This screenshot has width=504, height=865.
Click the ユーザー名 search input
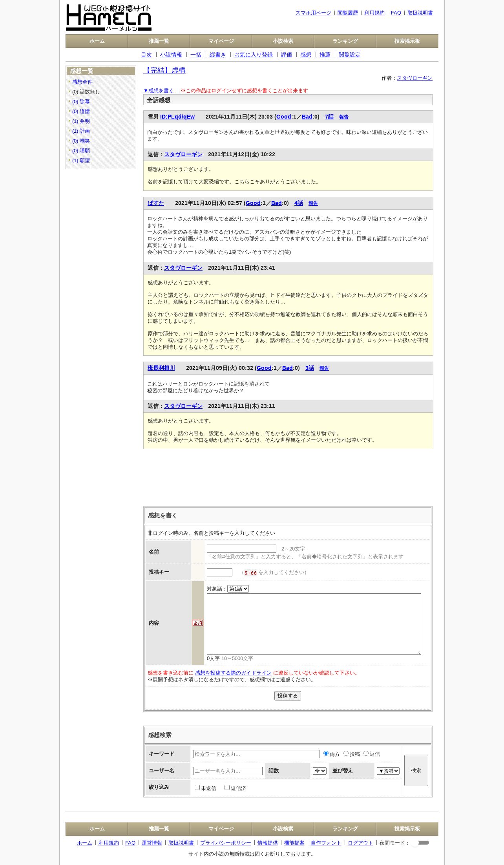tap(228, 771)
